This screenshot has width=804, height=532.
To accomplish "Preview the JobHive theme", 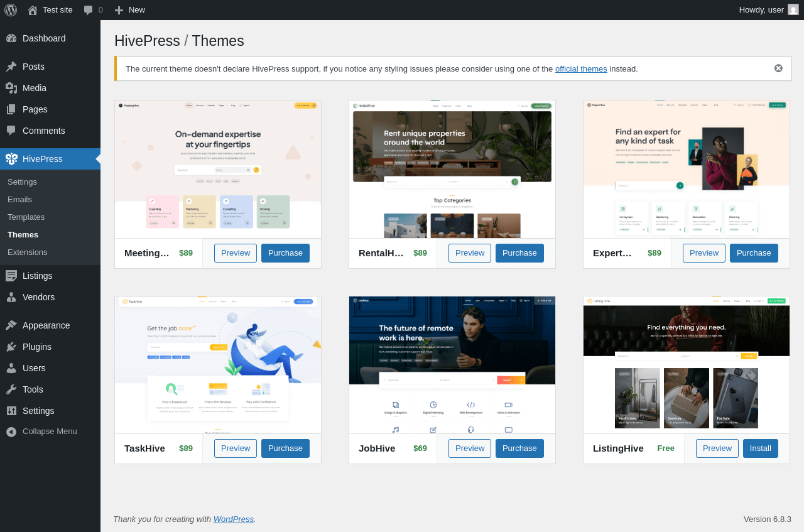I will point(470,448).
